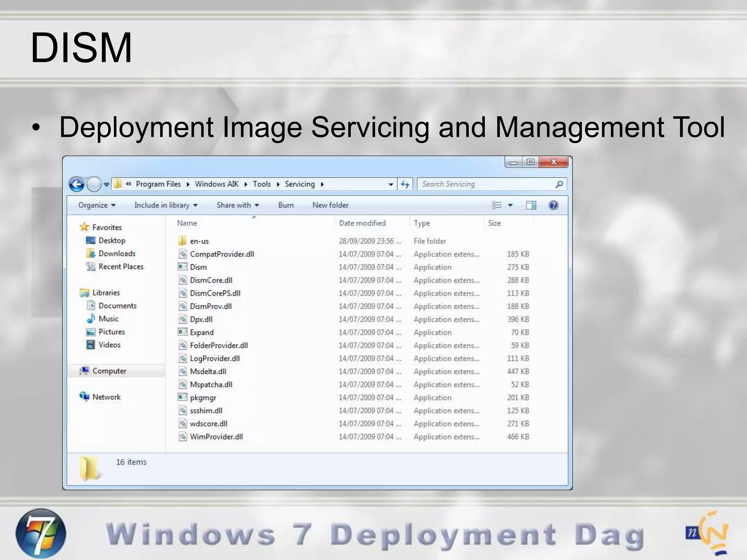Image resolution: width=747 pixels, height=560 pixels.
Task: Toggle the preview pane icon
Action: click(x=531, y=205)
